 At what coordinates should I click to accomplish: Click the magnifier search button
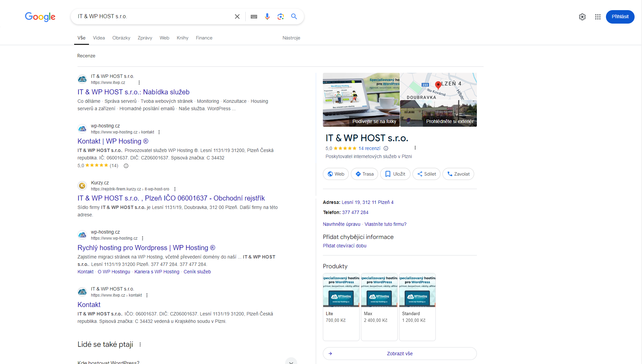tap(294, 17)
